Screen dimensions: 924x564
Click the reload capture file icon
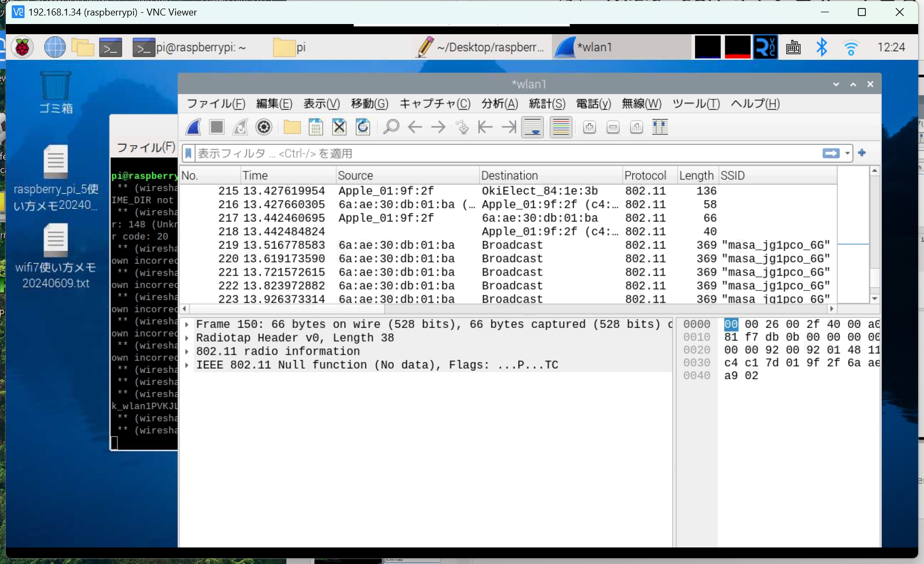(x=363, y=127)
